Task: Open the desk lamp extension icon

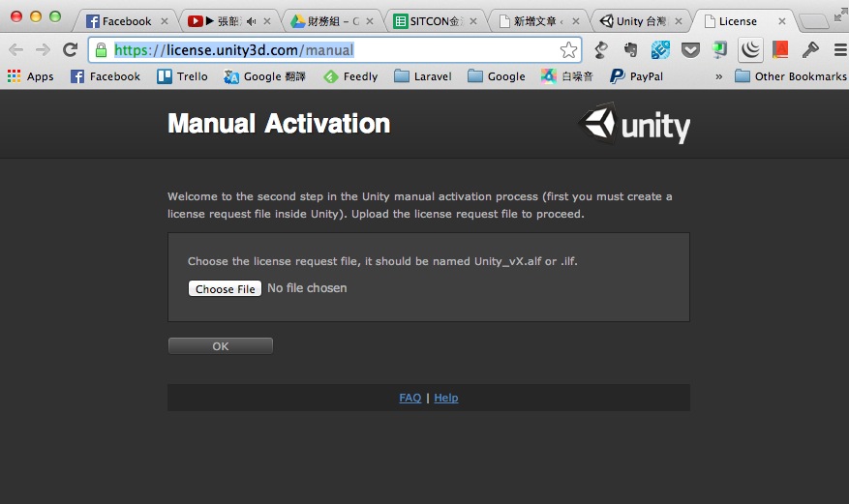Action: click(601, 50)
